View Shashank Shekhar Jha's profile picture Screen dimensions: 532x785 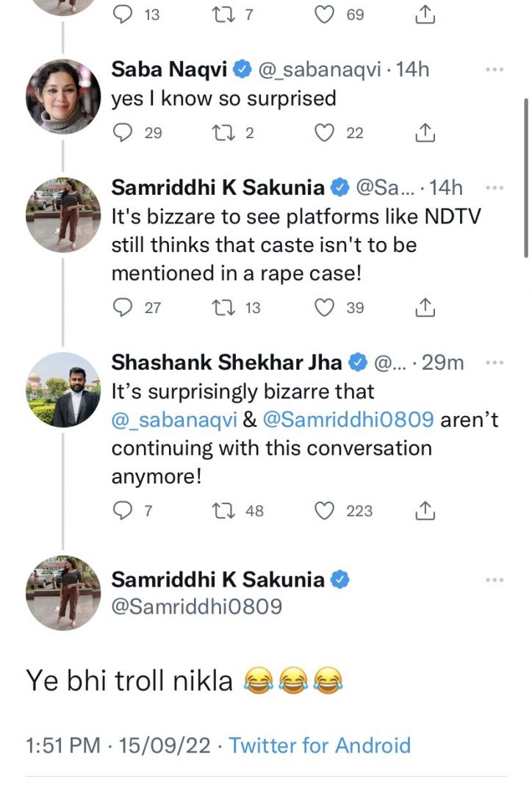63,390
